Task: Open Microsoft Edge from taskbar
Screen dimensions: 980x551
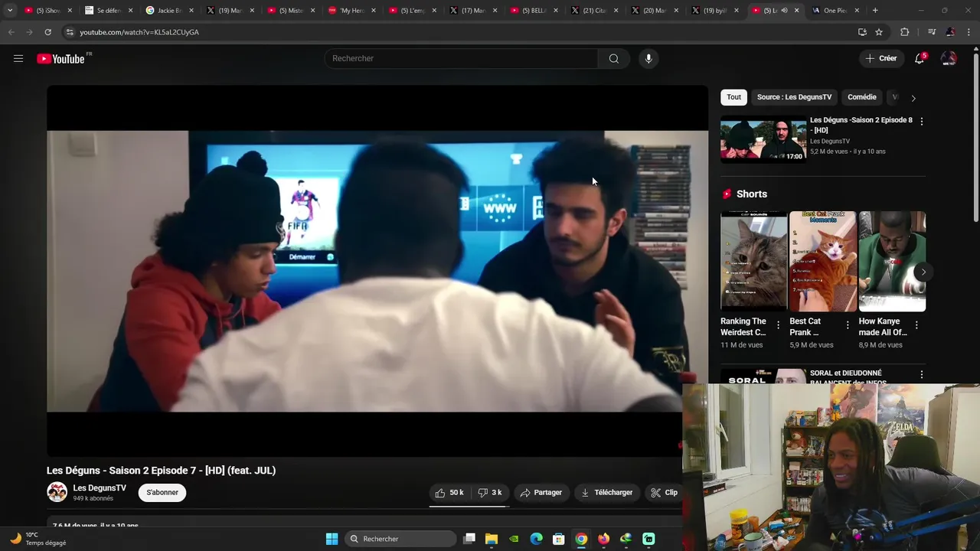Action: coord(537,539)
